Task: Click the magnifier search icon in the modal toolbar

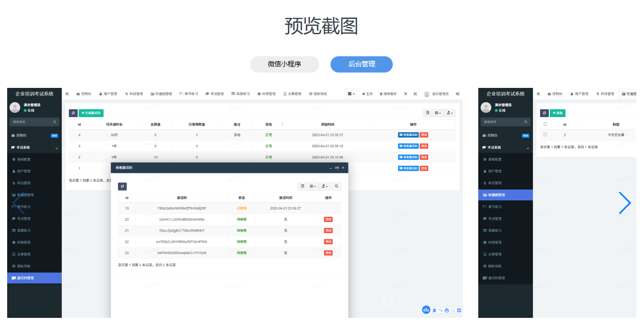Action: click(x=336, y=187)
